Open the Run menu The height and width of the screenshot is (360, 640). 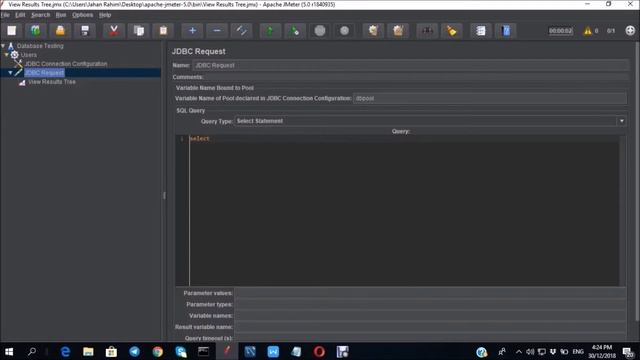61,15
